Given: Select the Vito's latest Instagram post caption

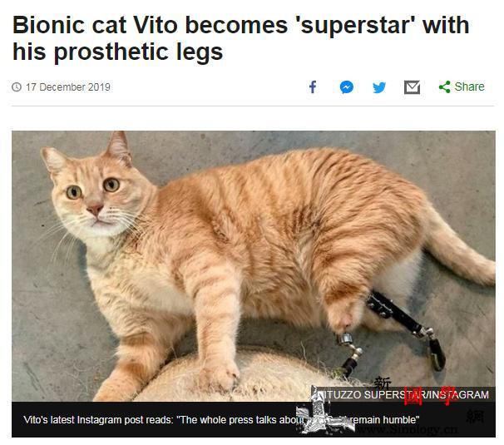Looking at the screenshot, I should [x=221, y=419].
